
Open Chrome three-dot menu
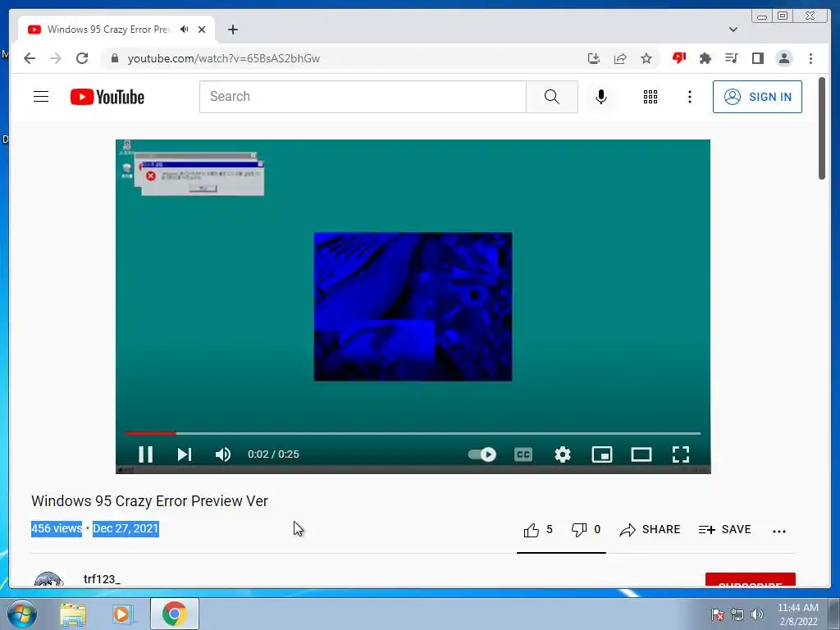tap(810, 58)
